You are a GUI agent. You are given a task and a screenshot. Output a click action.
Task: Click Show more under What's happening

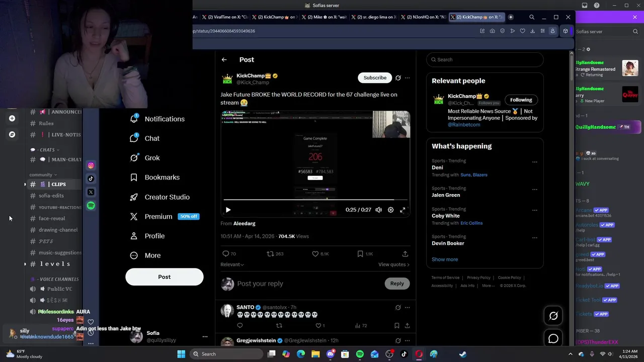(445, 259)
